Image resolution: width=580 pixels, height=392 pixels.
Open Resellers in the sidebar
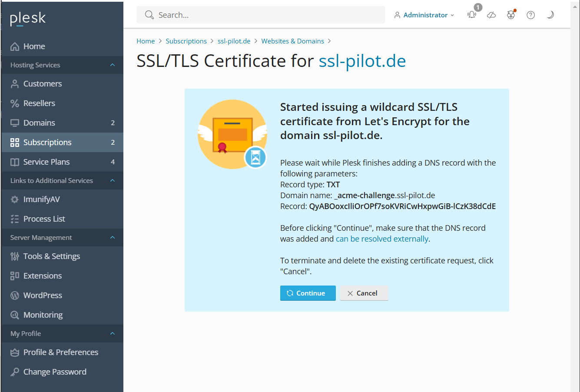(x=62, y=103)
